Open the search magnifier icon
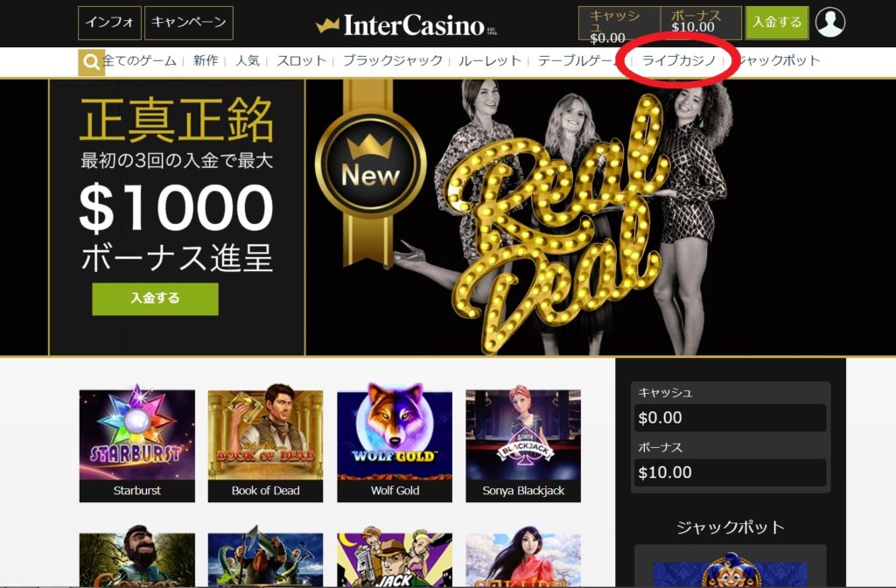The height and width of the screenshot is (588, 896). click(x=91, y=62)
